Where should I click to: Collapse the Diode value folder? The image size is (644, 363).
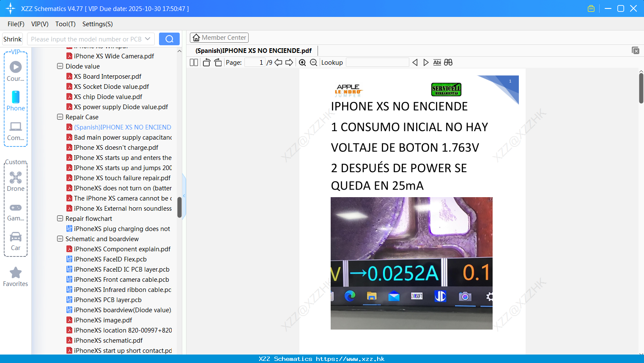(x=60, y=66)
